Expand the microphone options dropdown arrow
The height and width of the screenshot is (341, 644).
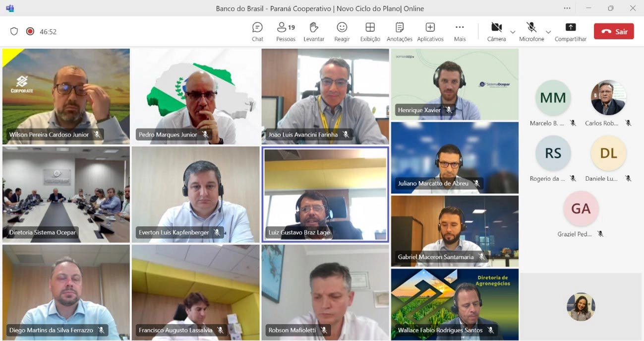pos(548,32)
